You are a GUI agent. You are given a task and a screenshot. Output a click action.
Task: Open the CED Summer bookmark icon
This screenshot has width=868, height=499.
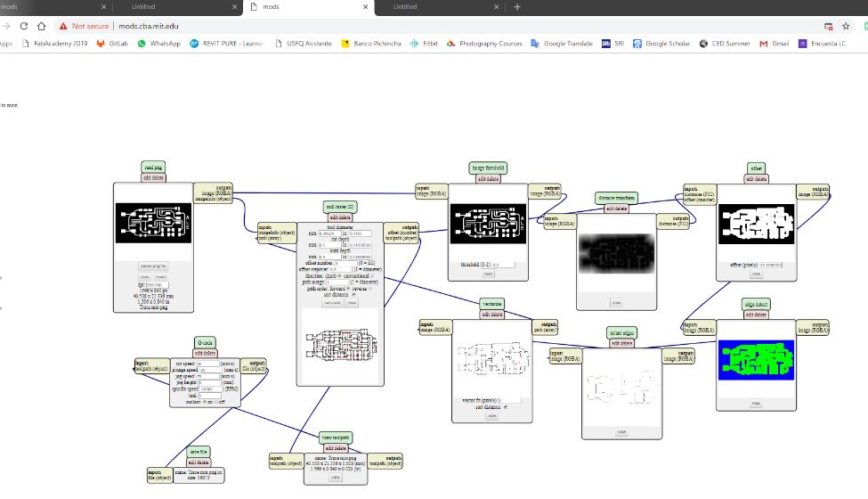click(703, 43)
